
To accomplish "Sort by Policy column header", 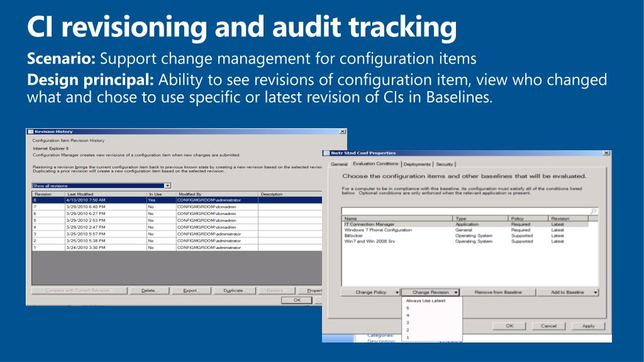I will click(528, 219).
